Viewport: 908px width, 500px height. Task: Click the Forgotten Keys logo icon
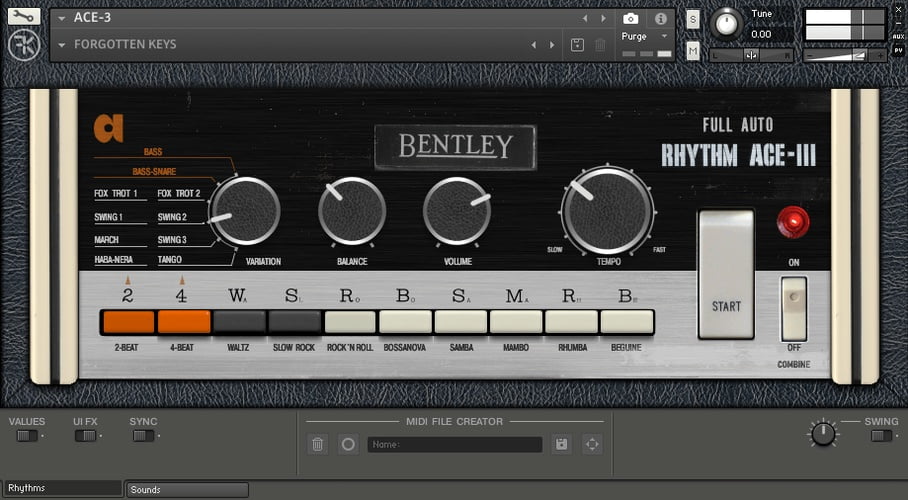point(24,45)
